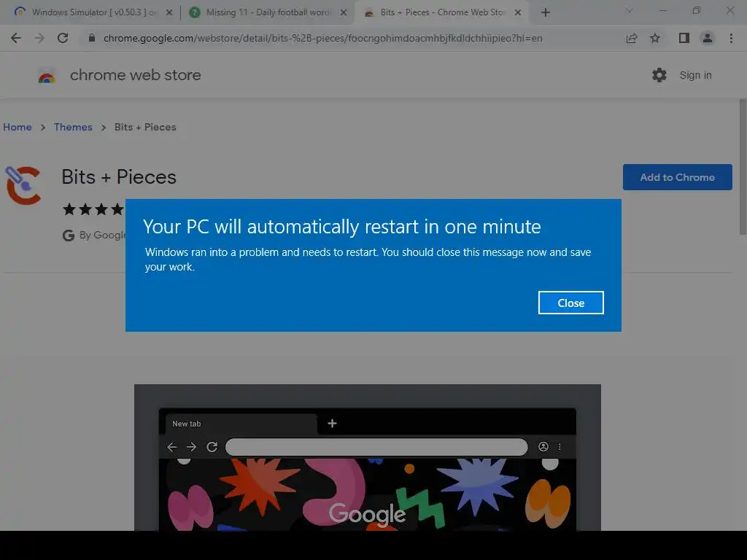Bookmark this tab with star icon
747x560 pixels.
[655, 38]
